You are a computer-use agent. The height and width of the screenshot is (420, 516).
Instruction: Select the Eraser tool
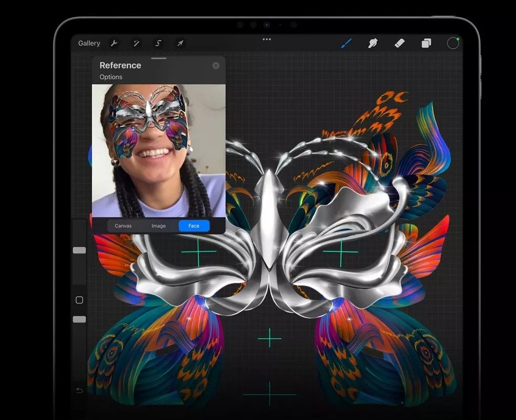400,43
